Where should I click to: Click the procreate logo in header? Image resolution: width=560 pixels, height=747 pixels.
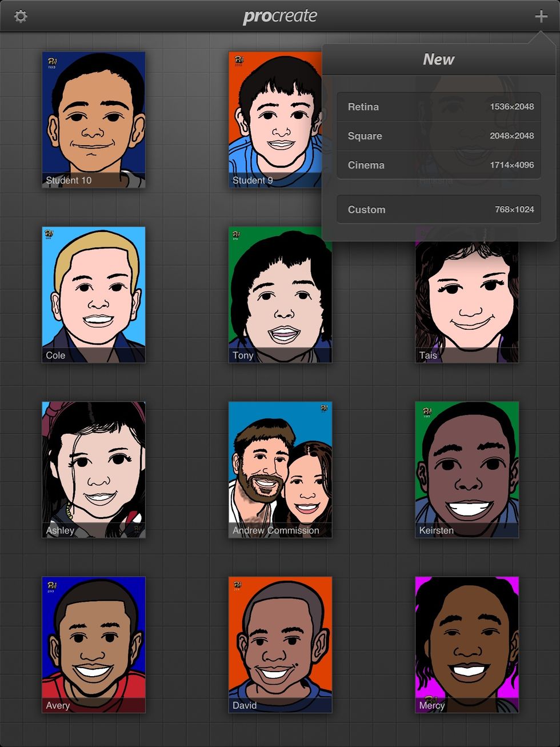point(280,17)
